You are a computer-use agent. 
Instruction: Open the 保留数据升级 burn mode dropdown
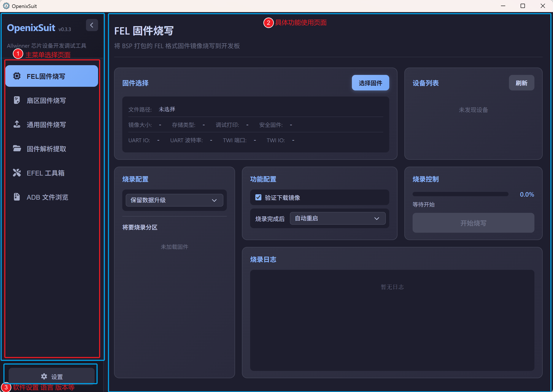pos(174,200)
